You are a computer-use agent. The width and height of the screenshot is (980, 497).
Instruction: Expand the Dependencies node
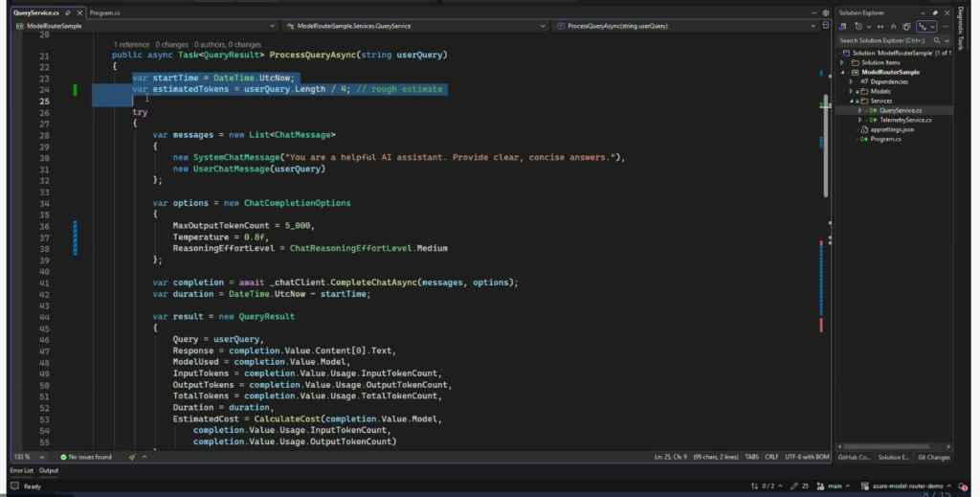(x=850, y=81)
